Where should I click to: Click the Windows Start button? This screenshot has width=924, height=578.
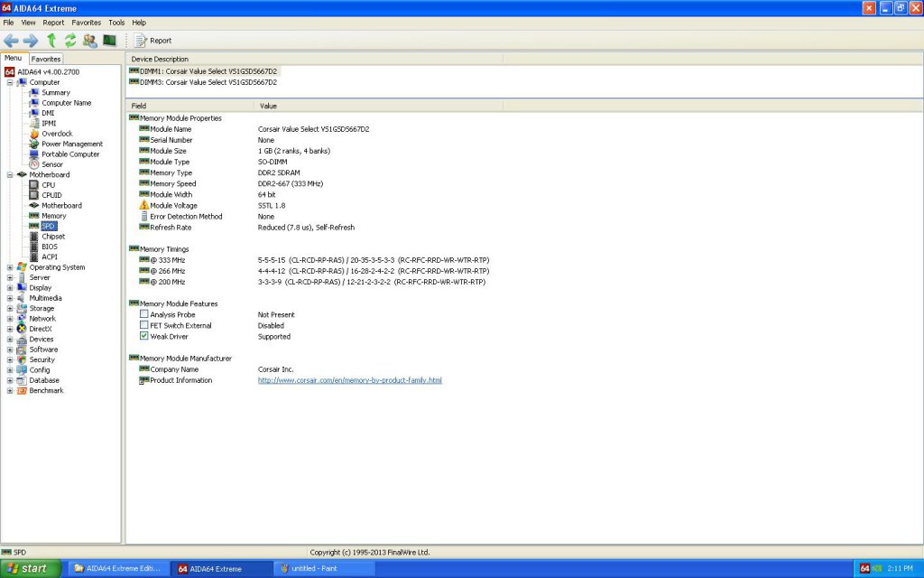pos(31,568)
